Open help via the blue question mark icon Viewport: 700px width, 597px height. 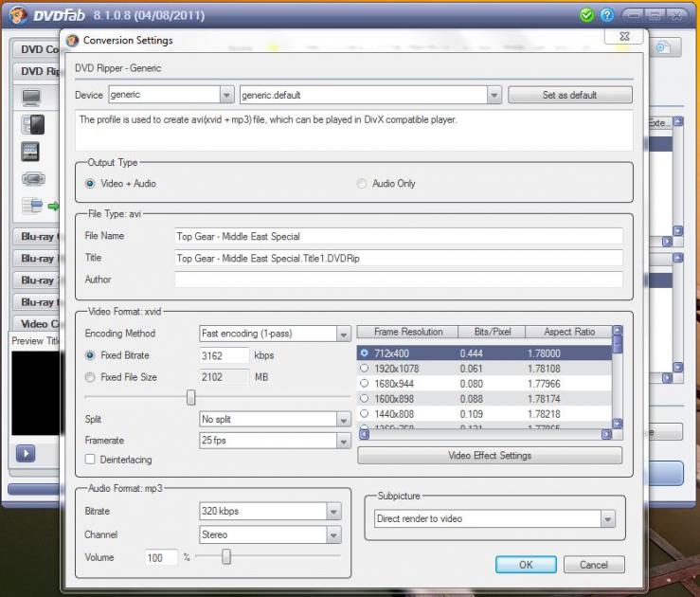pyautogui.click(x=607, y=15)
